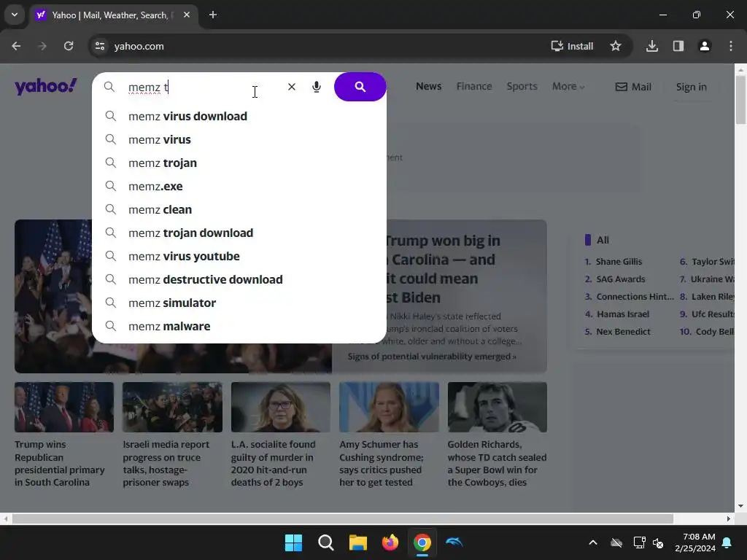The width and height of the screenshot is (747, 560).
Task: Open Trump wins Republican primary story thumbnail
Action: coord(64,407)
